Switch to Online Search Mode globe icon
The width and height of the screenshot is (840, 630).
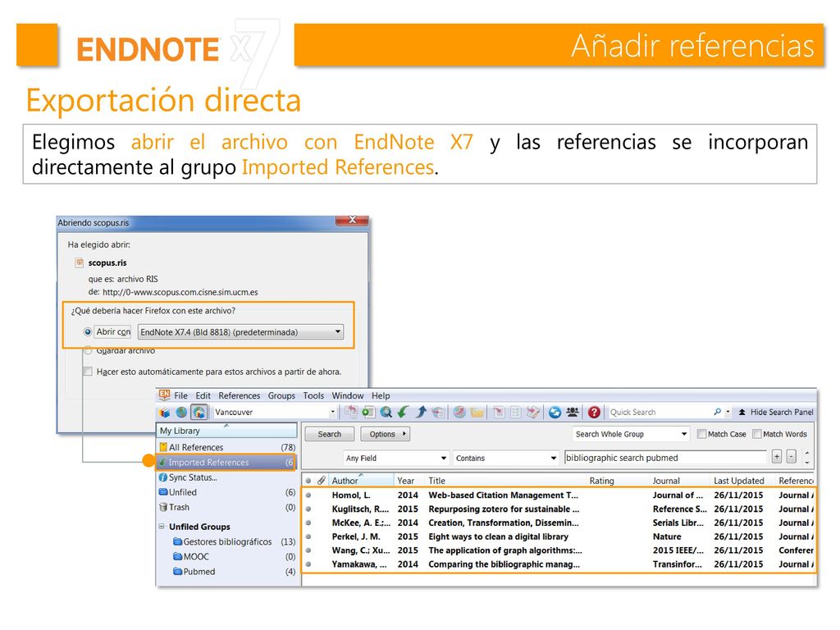pos(181,412)
